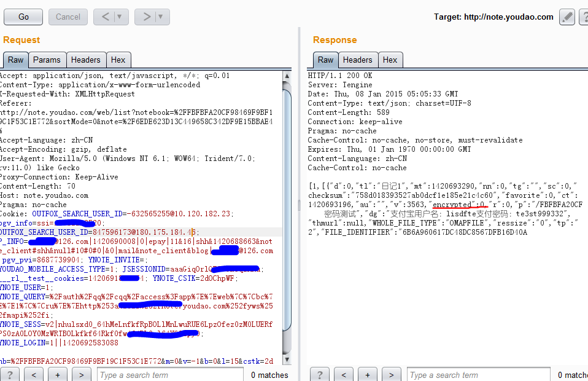
Task: Edit target with the pencil icon
Action: (567, 17)
